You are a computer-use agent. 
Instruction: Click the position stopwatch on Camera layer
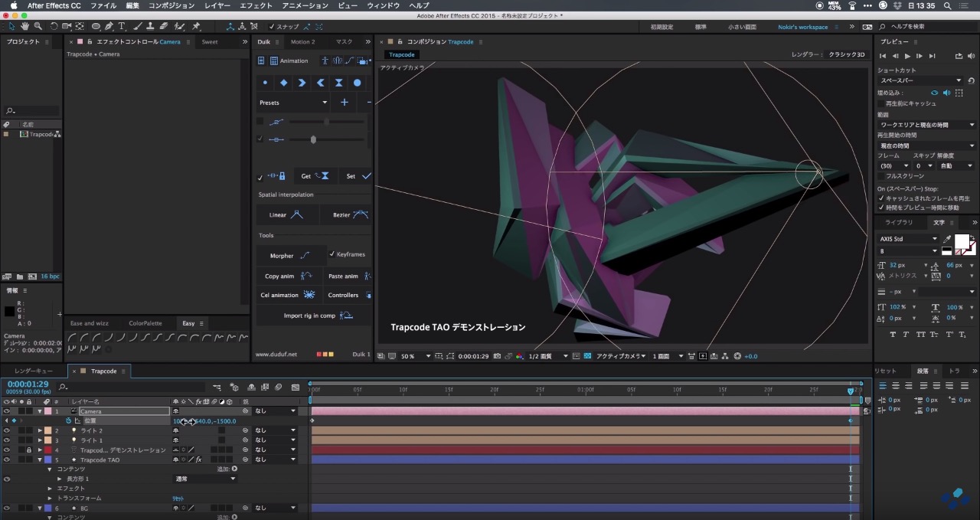[68, 420]
